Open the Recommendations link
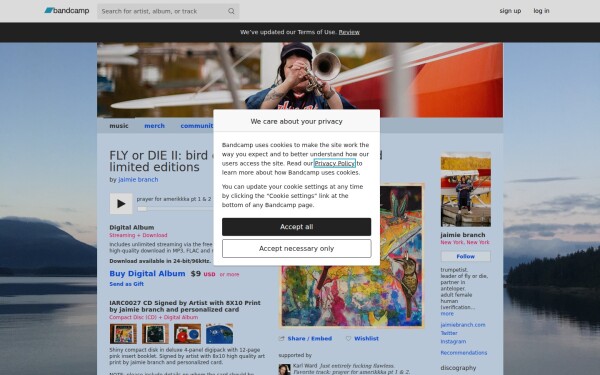 (464, 353)
